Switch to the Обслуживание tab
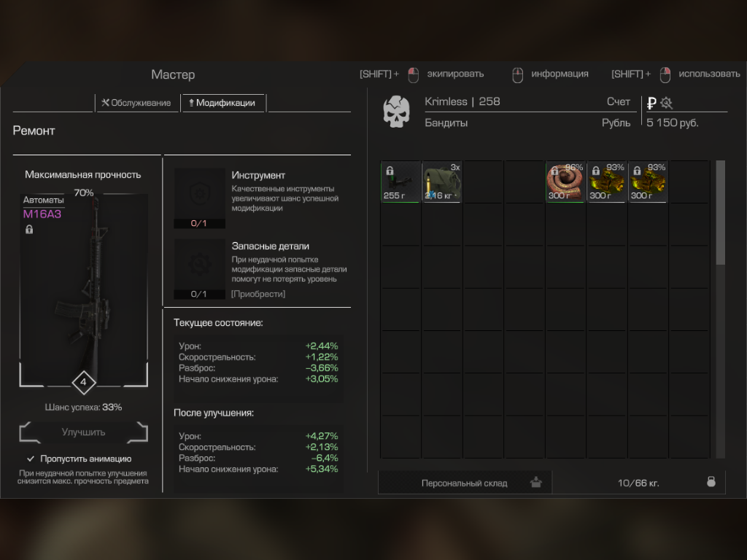The width and height of the screenshot is (747, 560). (x=136, y=103)
